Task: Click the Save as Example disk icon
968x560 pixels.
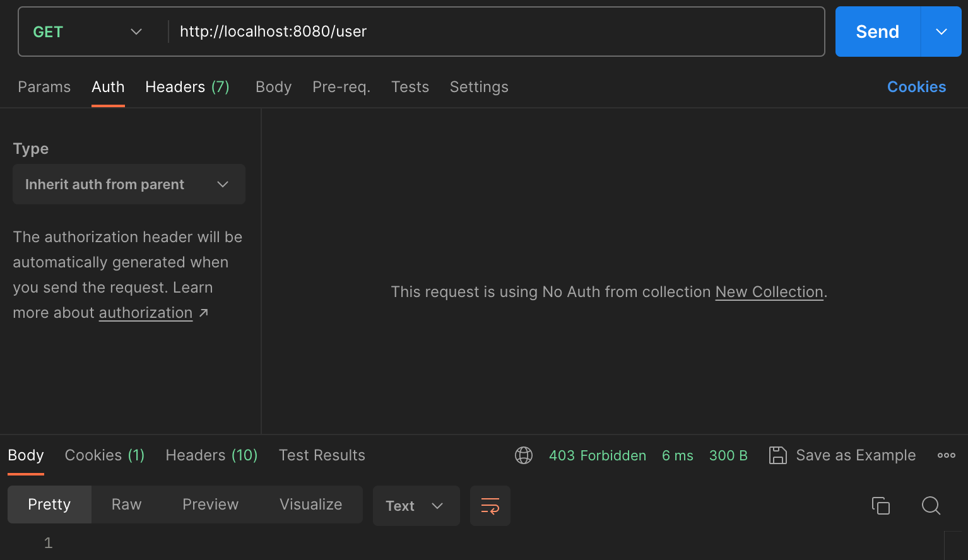Action: [778, 455]
